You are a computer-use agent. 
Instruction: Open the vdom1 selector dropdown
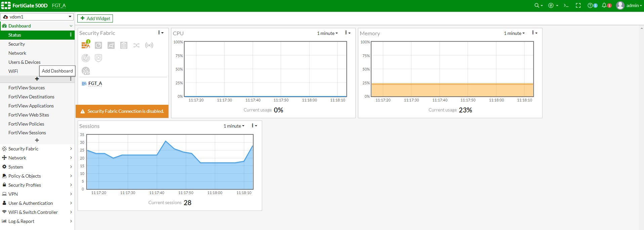pos(37,17)
